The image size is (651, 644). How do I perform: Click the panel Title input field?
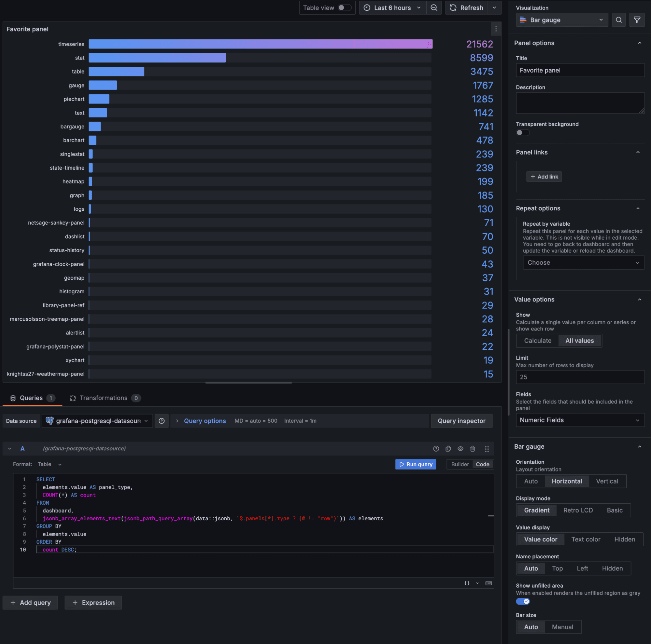coord(580,70)
